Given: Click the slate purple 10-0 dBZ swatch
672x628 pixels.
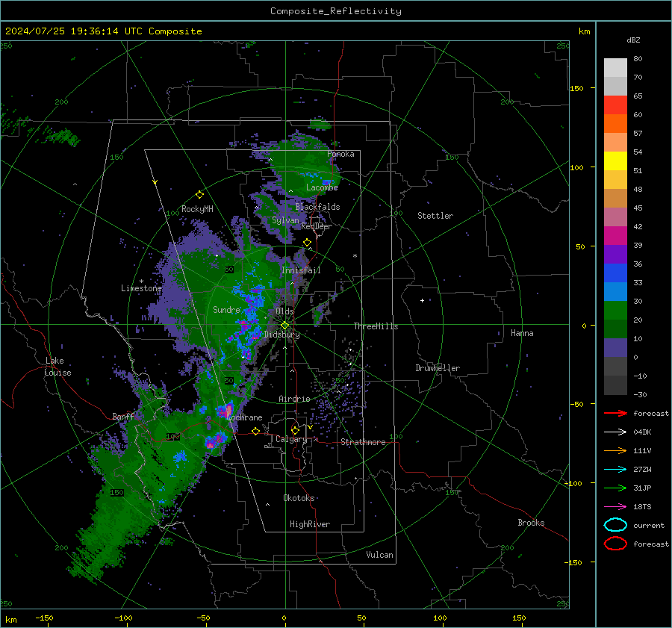Looking at the screenshot, I should [615, 347].
